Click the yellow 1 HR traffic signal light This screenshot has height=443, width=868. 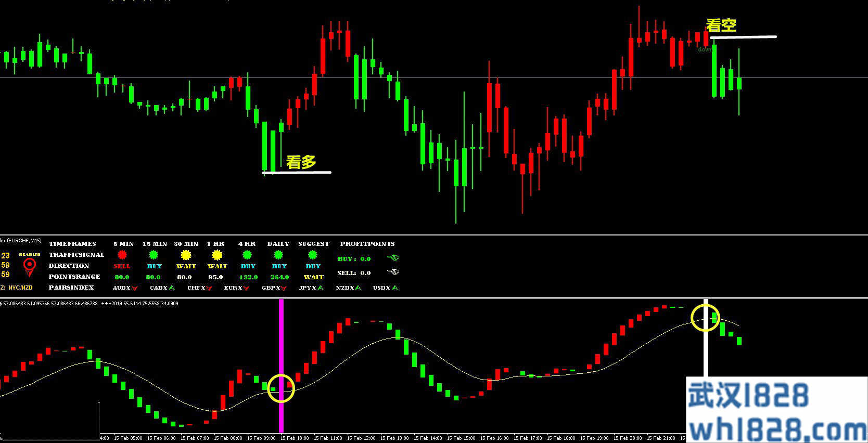coord(218,255)
